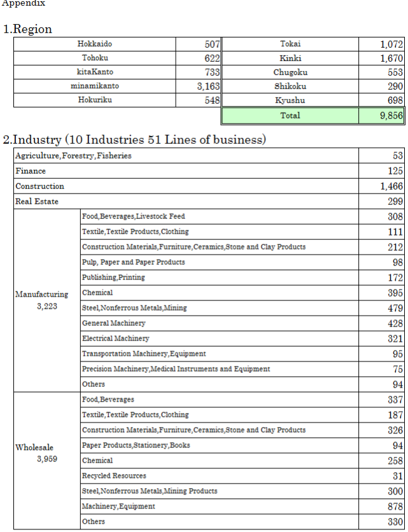Select the Shikoku region cell
Viewport: 408px width, 532px height.
tap(290, 86)
